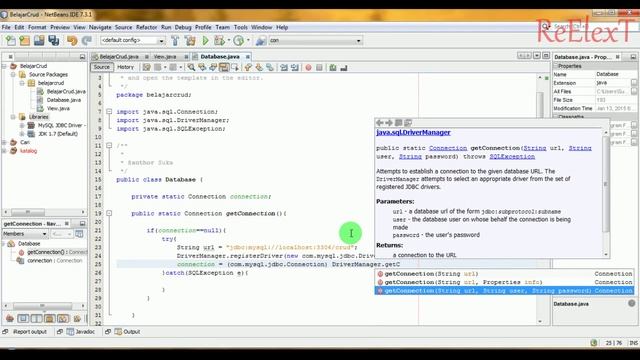The height and width of the screenshot is (360, 640).
Task: Open java.sql.DriverManager link in Javadoc popup
Action: coord(413,133)
